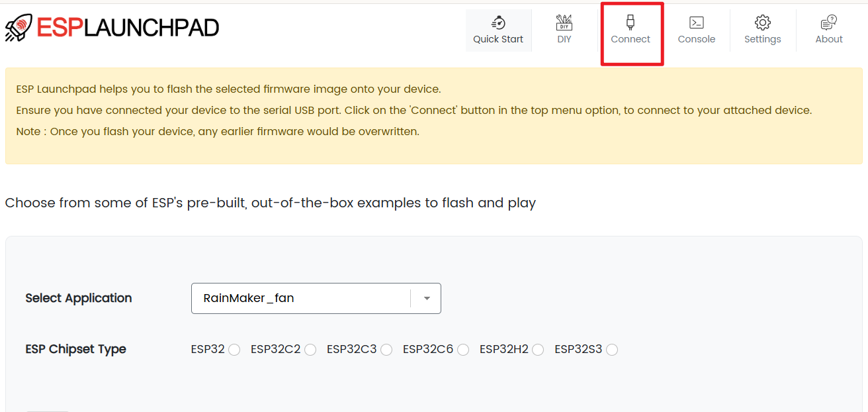This screenshot has height=412, width=868.
Task: Go to the Console menu label
Action: pyautogui.click(x=697, y=39)
